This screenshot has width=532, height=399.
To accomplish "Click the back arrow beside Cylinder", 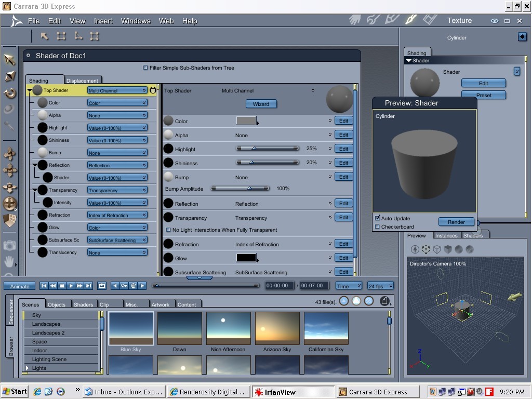I will (522, 37).
